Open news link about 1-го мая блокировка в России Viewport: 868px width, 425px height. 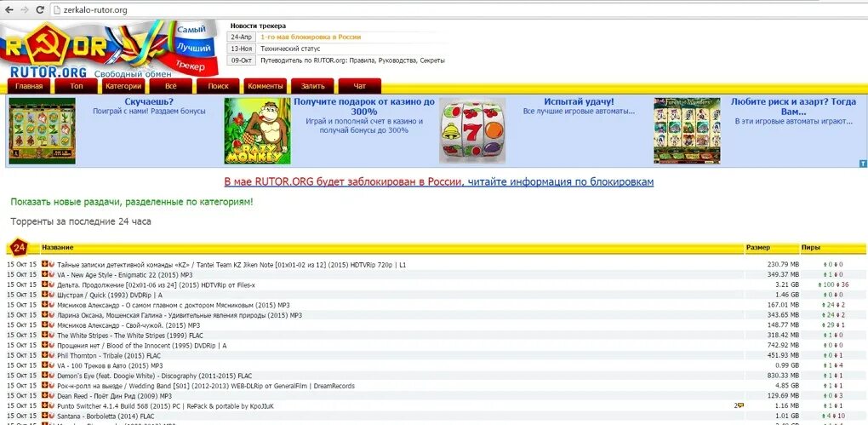point(311,37)
